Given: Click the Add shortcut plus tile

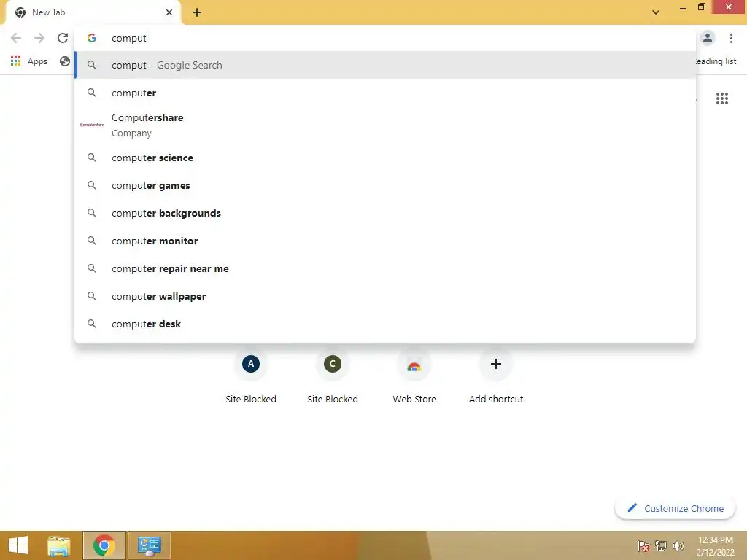Looking at the screenshot, I should tap(496, 364).
